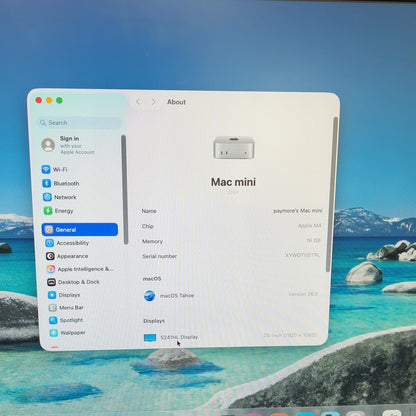The image size is (416, 416).
Task: Select the Network globe icon
Action: point(47,197)
